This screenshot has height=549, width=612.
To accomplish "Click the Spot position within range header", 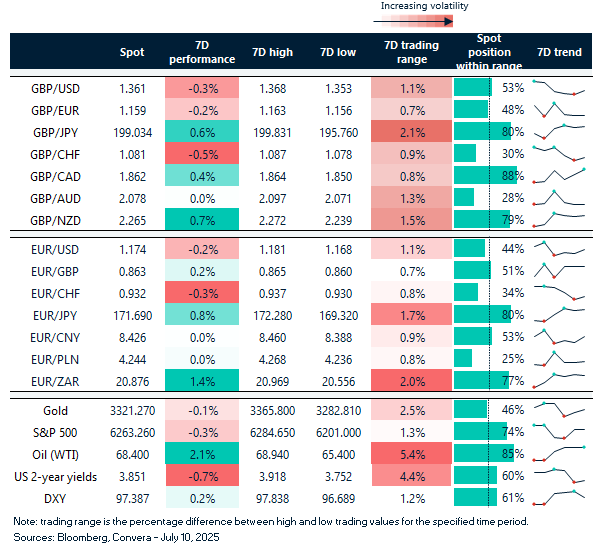I will click(489, 52).
